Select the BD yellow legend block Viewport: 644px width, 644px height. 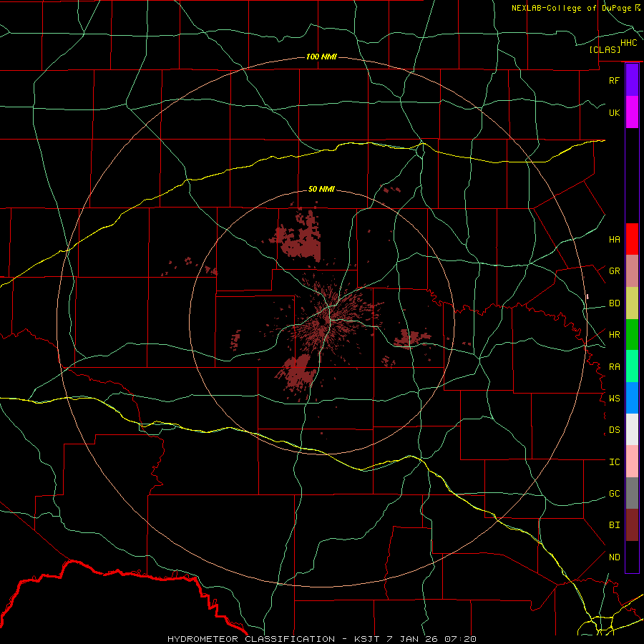point(632,303)
